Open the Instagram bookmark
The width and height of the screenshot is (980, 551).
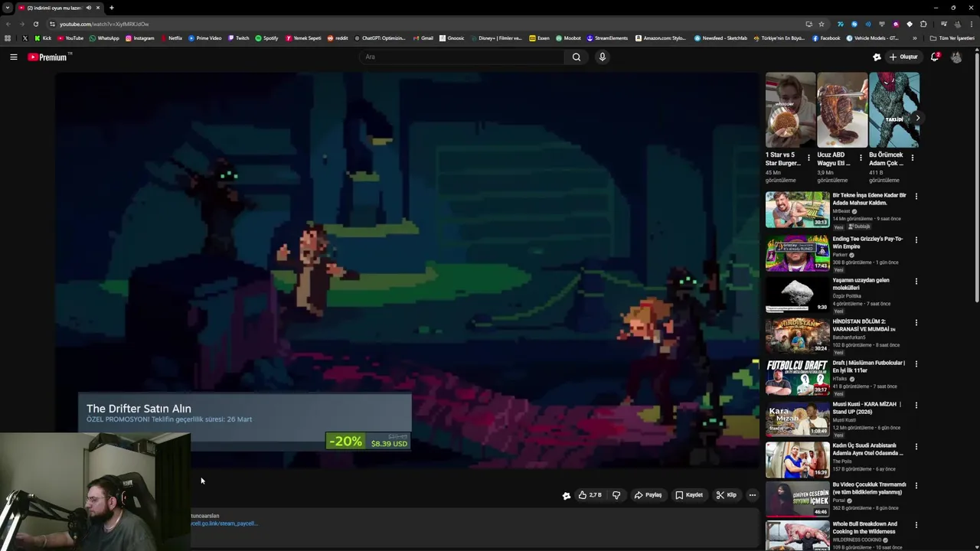pos(139,37)
